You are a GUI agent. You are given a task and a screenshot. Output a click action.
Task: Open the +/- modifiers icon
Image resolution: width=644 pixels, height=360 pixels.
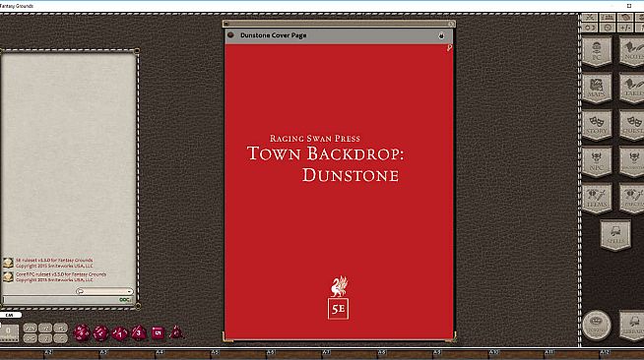click(x=625, y=28)
